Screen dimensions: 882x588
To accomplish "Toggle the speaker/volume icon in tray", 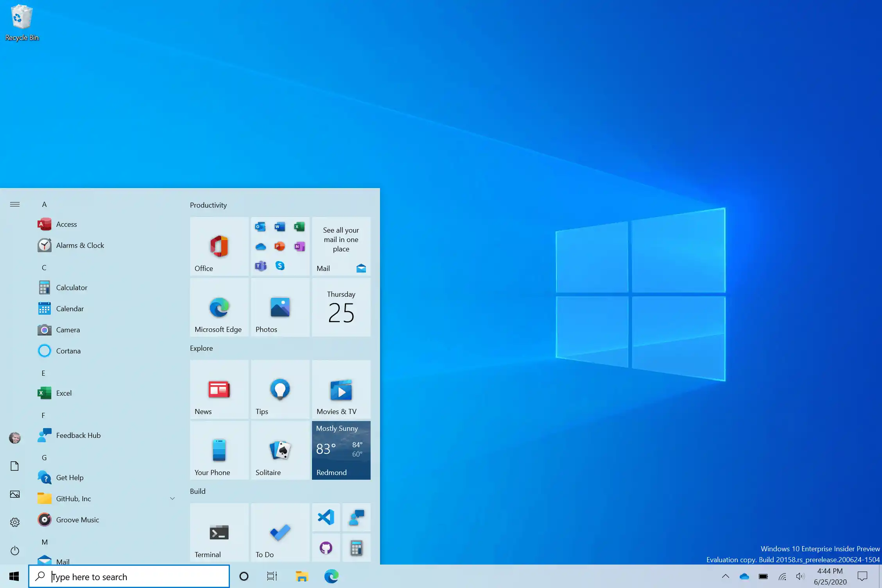I will pyautogui.click(x=800, y=576).
